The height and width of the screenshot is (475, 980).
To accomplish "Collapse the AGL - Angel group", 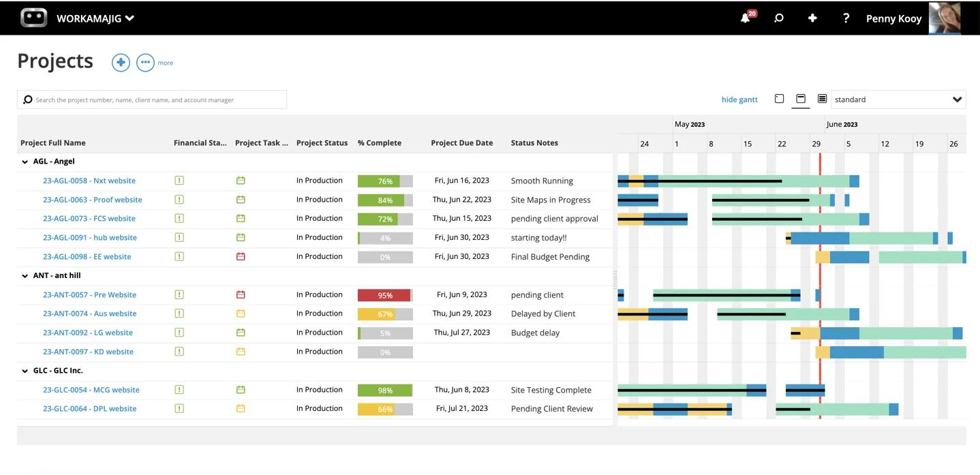I will pyautogui.click(x=25, y=162).
